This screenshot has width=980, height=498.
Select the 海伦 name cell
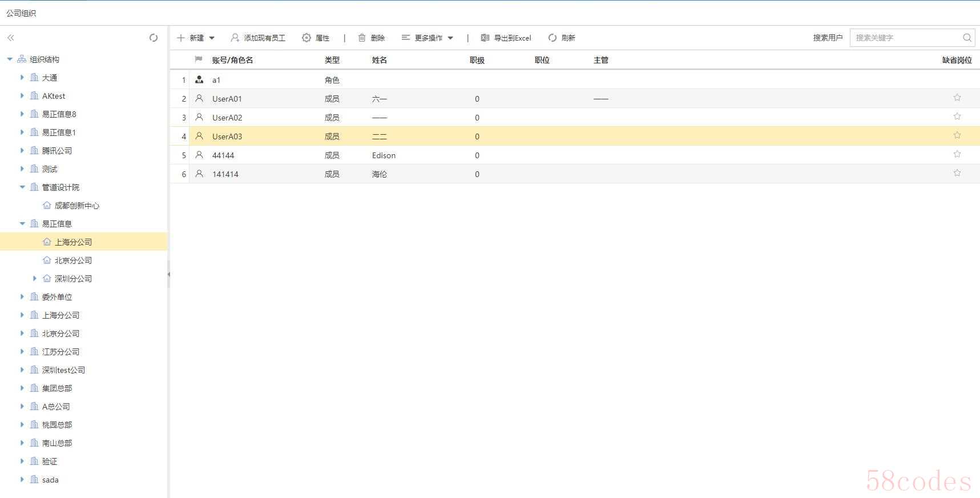pos(380,174)
